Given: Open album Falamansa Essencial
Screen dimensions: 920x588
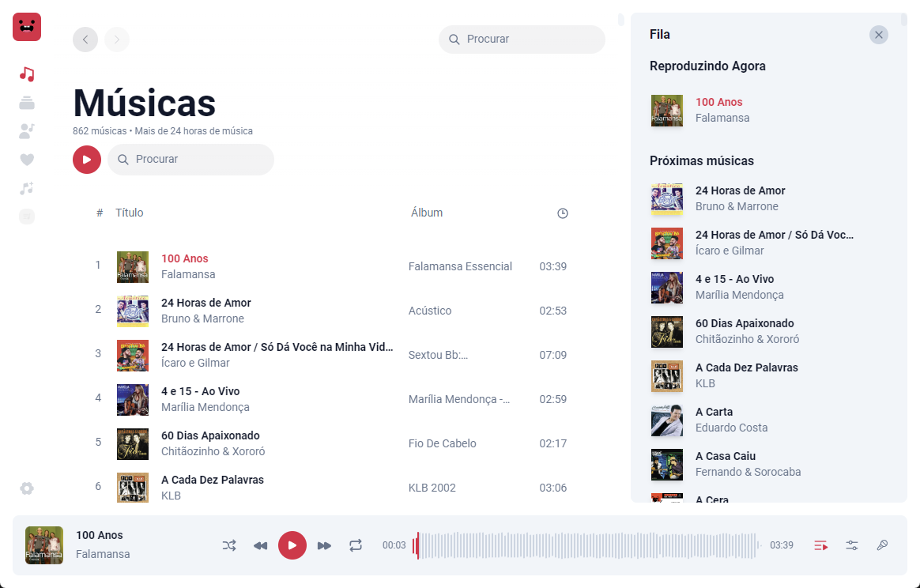Looking at the screenshot, I should pyautogui.click(x=460, y=266).
